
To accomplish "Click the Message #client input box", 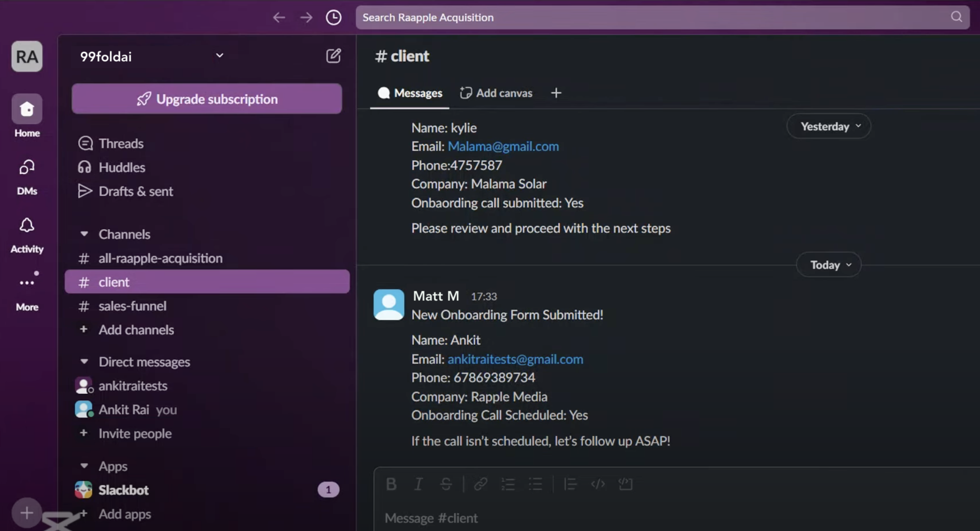I will tap(678, 518).
